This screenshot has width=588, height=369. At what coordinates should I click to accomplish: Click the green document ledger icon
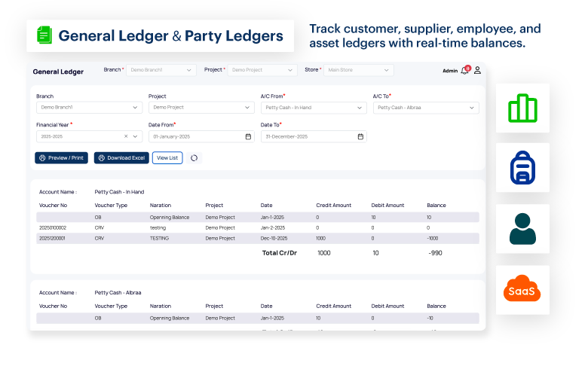click(x=44, y=35)
